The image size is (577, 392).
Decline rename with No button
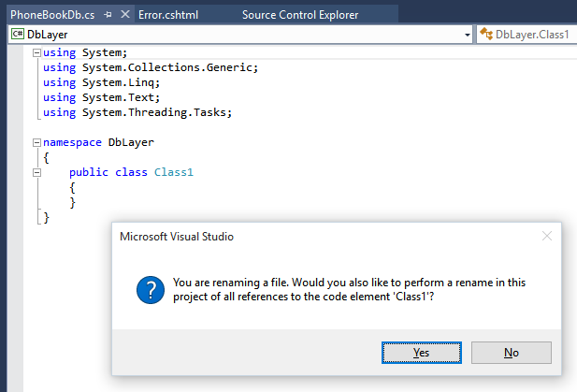point(512,353)
